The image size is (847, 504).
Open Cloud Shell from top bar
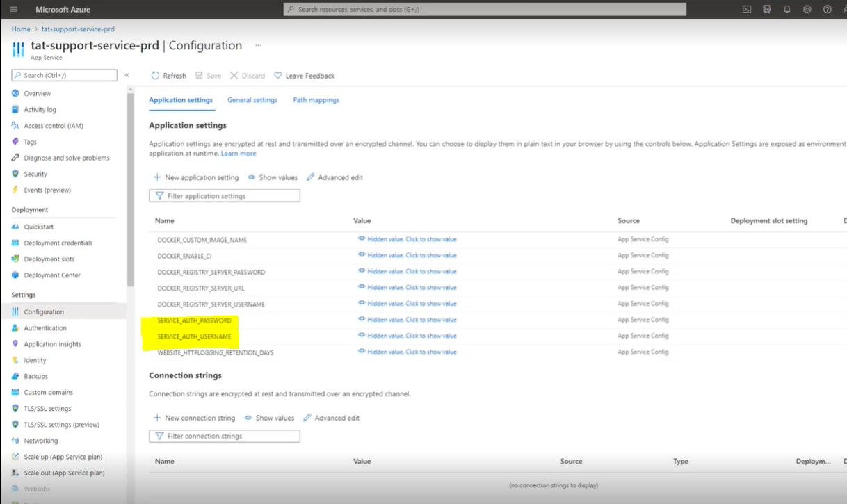746,9
